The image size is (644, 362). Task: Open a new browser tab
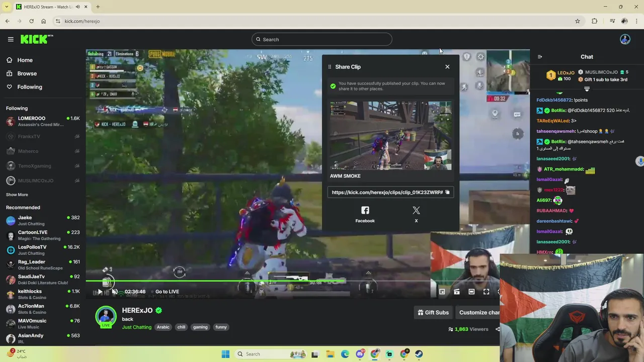(x=98, y=7)
